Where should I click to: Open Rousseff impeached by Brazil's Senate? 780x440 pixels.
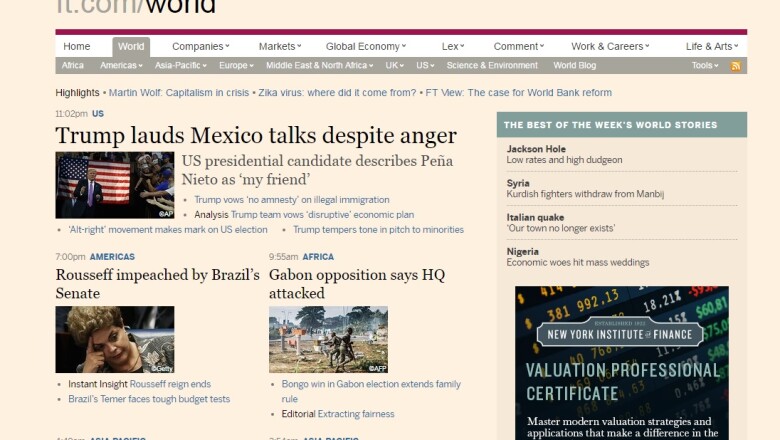(157, 284)
